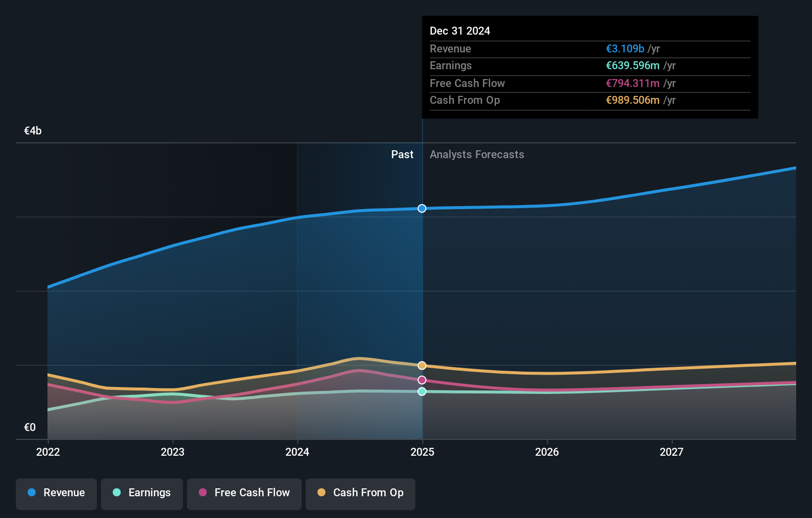The width and height of the screenshot is (812, 518).
Task: Click the 2022 x-axis label
Action: [x=48, y=452]
